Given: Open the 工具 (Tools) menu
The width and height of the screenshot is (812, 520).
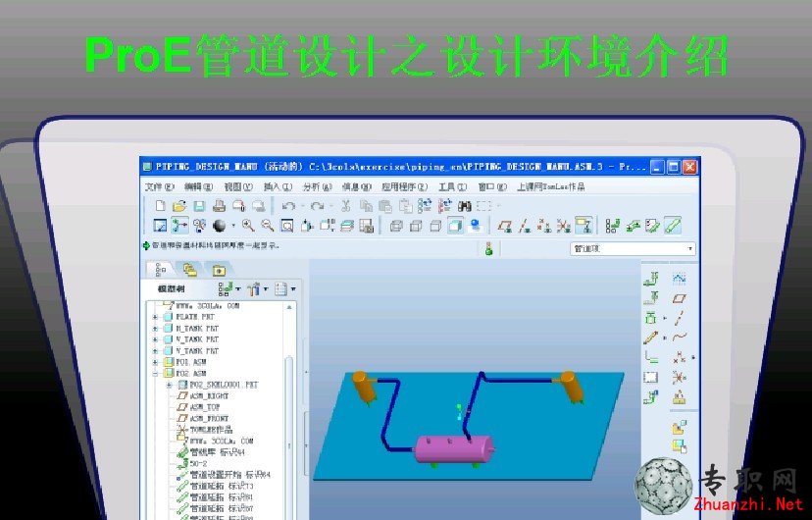Looking at the screenshot, I should [x=453, y=186].
